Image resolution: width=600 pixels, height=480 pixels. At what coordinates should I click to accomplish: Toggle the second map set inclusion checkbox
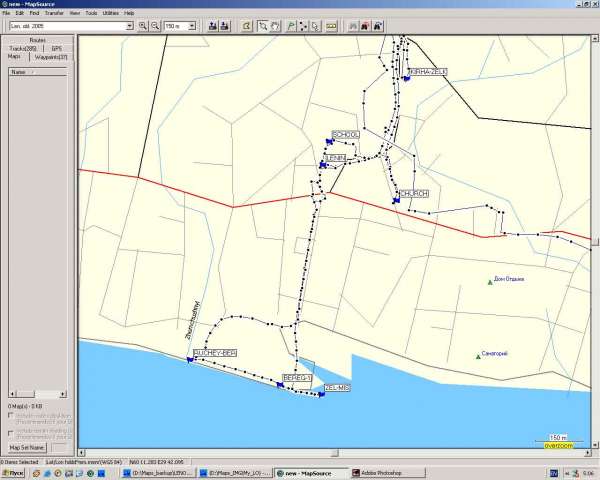coord(11,433)
